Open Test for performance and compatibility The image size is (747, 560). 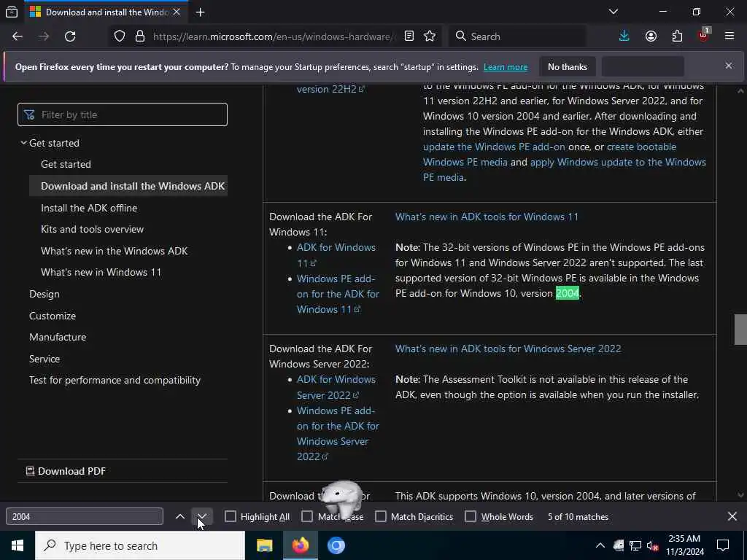pos(115,381)
